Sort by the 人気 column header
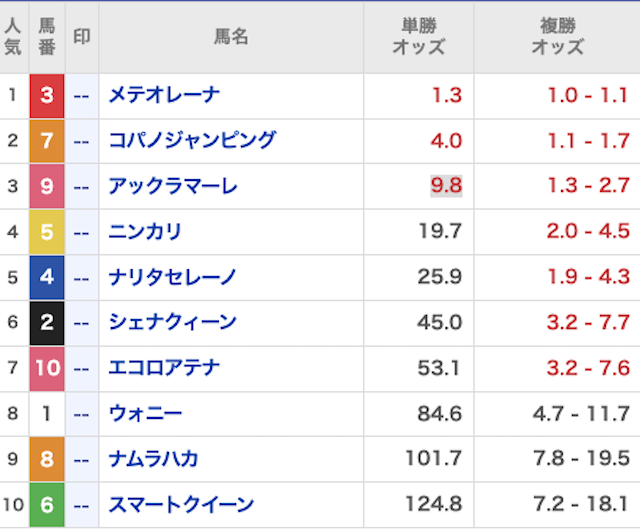The image size is (640, 531). tap(13, 37)
